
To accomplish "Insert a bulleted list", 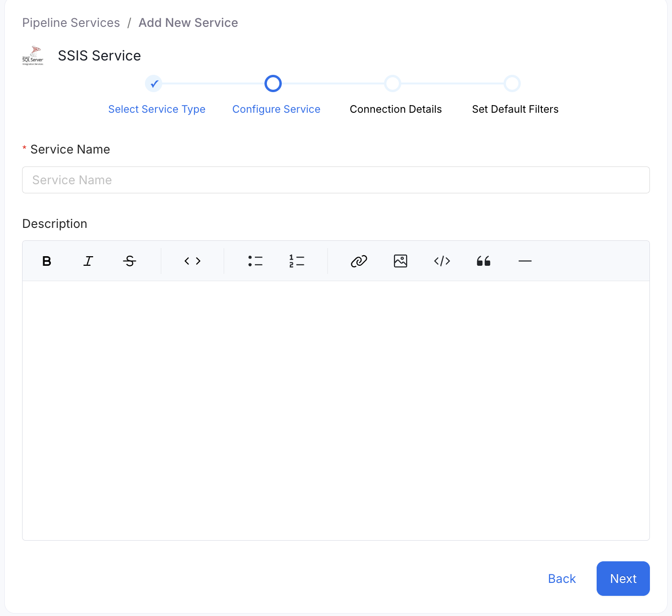I will [x=255, y=261].
